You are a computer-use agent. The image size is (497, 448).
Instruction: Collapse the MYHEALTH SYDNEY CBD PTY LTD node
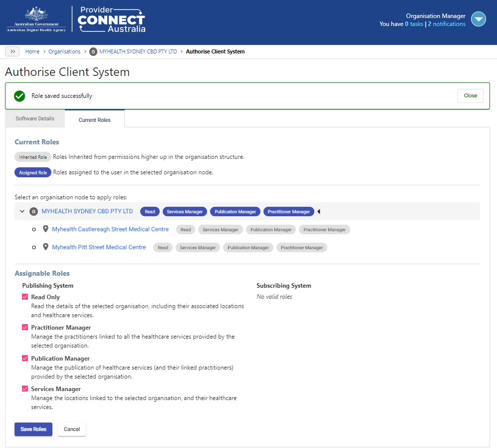[x=22, y=211]
